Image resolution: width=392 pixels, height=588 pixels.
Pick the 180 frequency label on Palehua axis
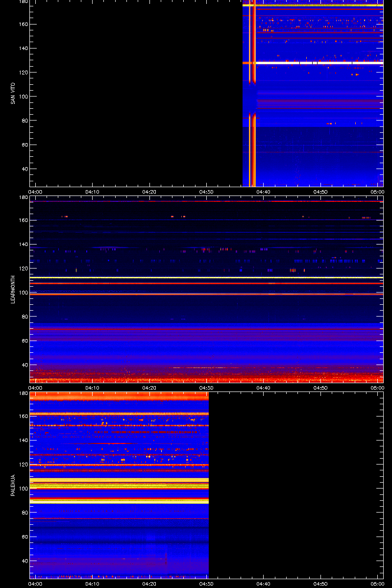point(24,393)
